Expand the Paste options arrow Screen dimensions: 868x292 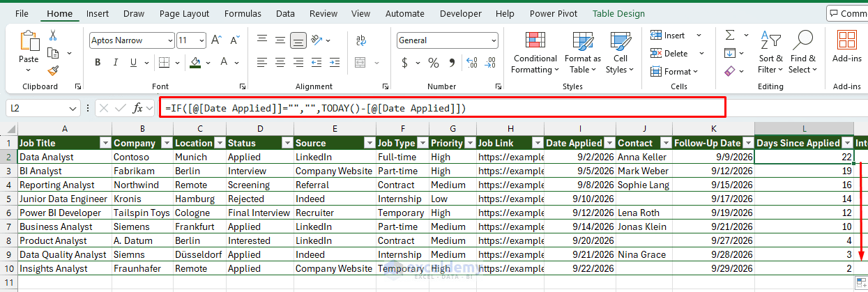[29, 70]
